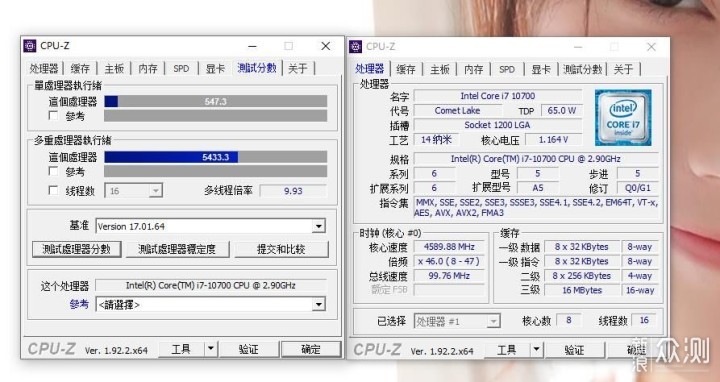Click 验证 button in right window
The height and width of the screenshot is (382, 720).
tap(574, 350)
